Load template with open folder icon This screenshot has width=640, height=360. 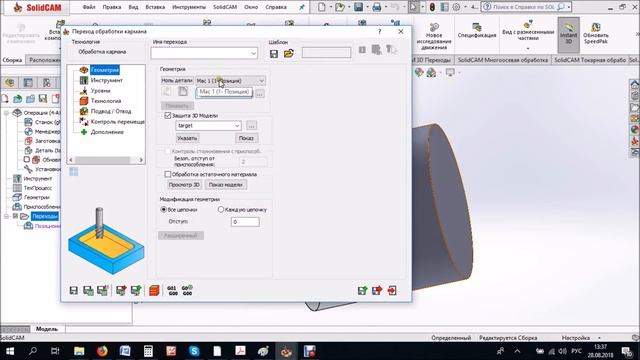289,53
